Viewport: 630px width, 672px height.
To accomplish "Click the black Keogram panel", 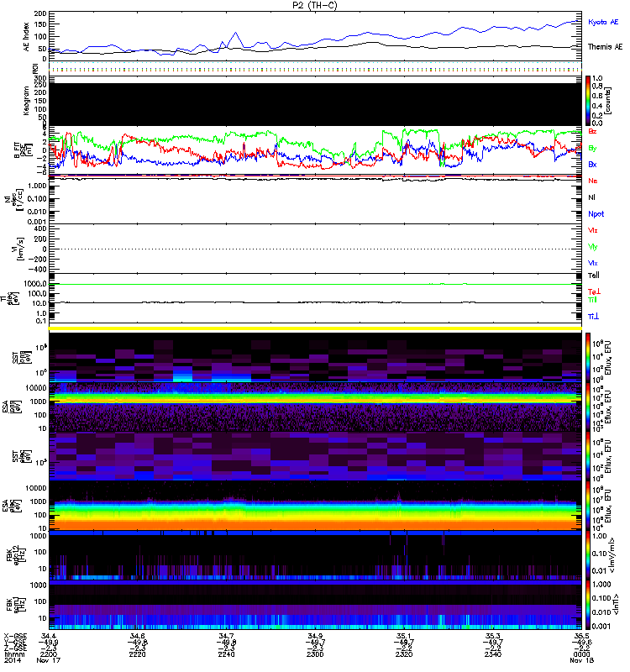I will (315, 104).
